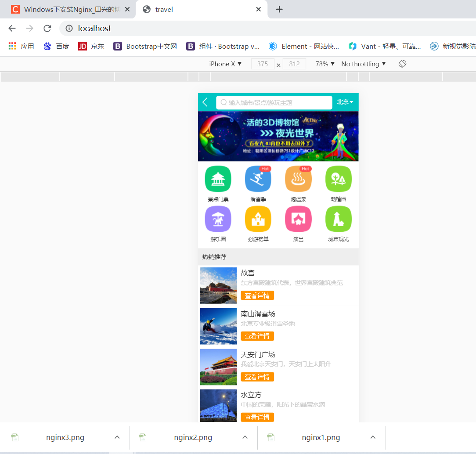476x454 pixels.
Task: Click 查看详情 for 故宫
Action: [257, 295]
